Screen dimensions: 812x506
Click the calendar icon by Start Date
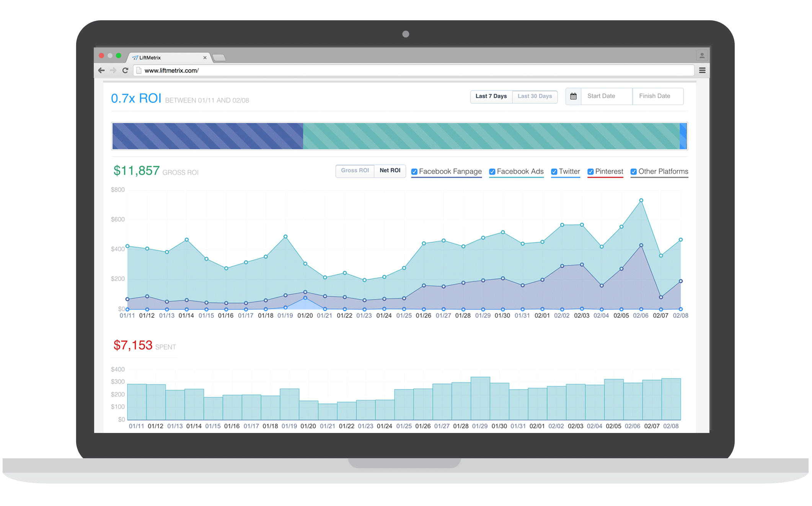(x=573, y=96)
